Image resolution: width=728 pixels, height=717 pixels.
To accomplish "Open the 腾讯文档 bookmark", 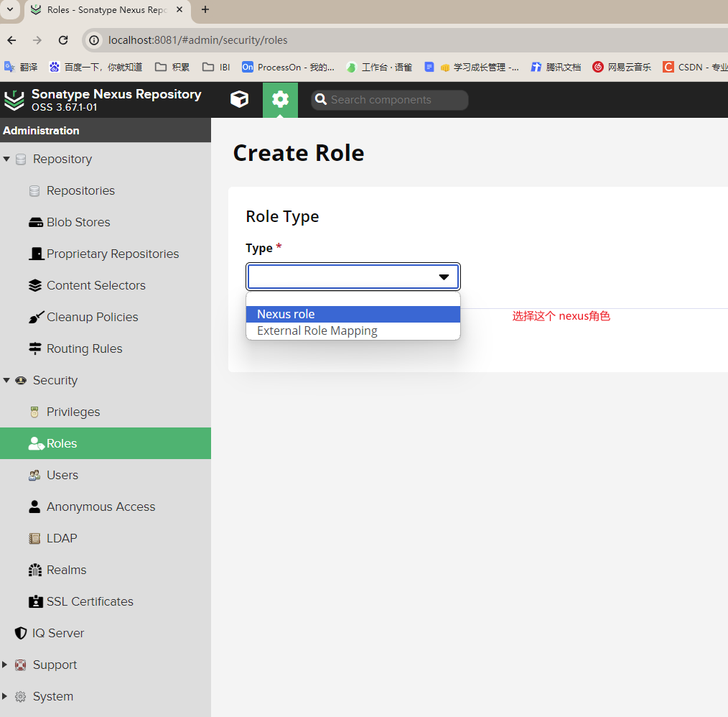I will pyautogui.click(x=556, y=68).
